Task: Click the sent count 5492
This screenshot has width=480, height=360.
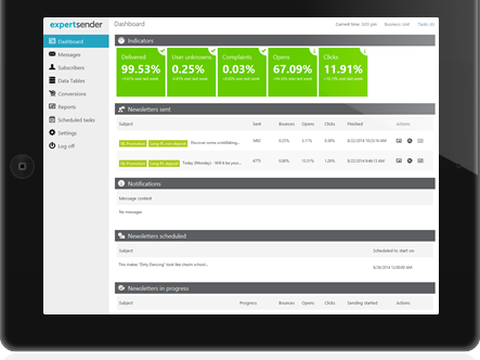Action: pos(256,141)
